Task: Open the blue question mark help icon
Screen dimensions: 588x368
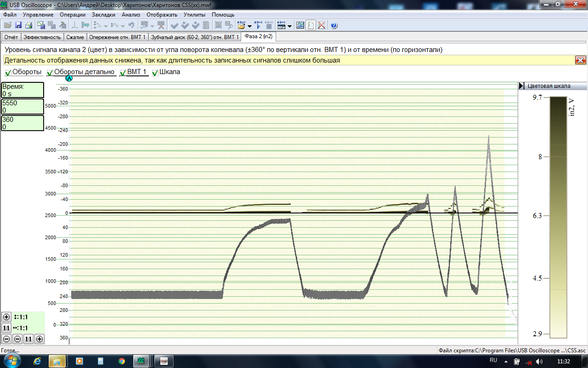Action: (x=334, y=25)
